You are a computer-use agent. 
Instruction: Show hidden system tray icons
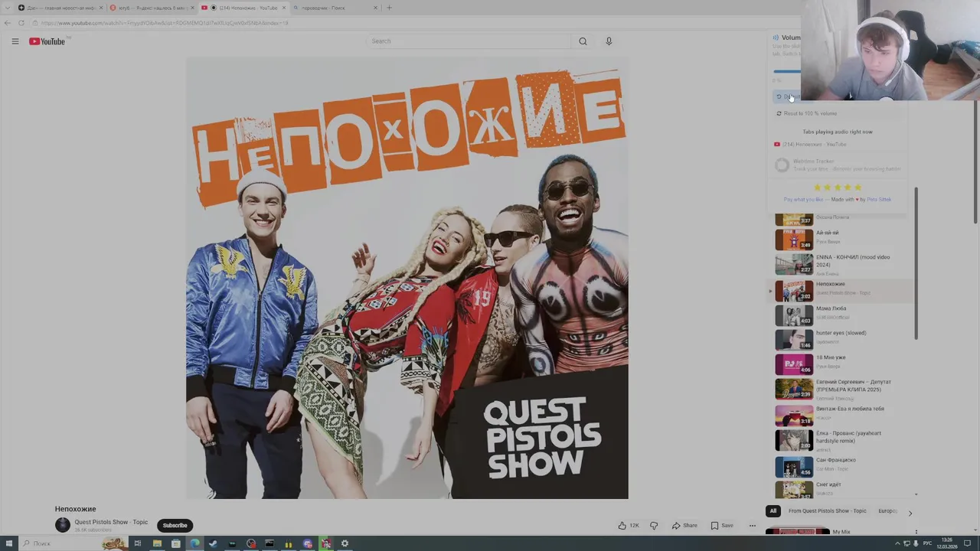click(897, 543)
